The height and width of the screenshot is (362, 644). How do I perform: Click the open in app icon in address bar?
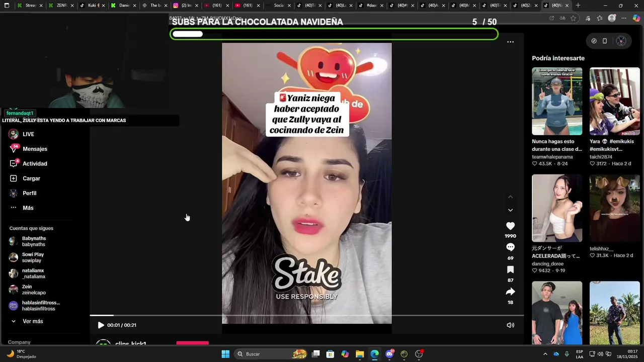pyautogui.click(x=551, y=18)
